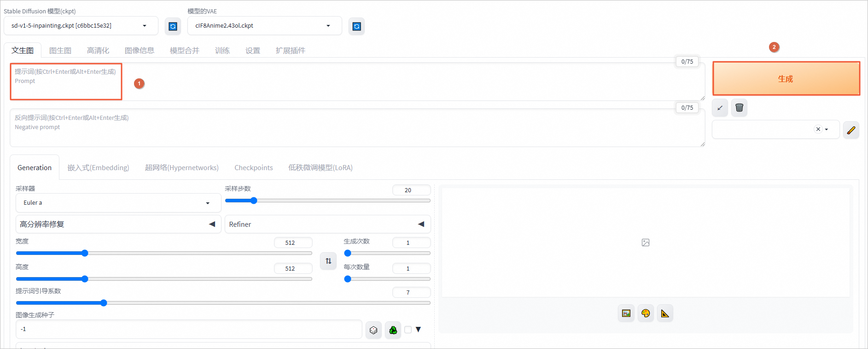Adjust the 高度 slider
This screenshot has height=349, width=868.
pyautogui.click(x=164, y=279)
